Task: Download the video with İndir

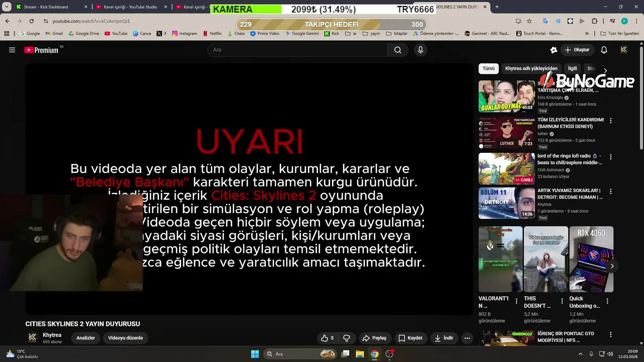Action: 444,338
